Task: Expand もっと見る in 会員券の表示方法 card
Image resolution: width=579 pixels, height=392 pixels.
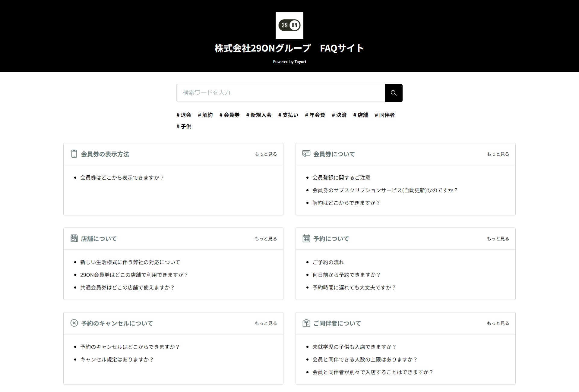Action: [265, 154]
